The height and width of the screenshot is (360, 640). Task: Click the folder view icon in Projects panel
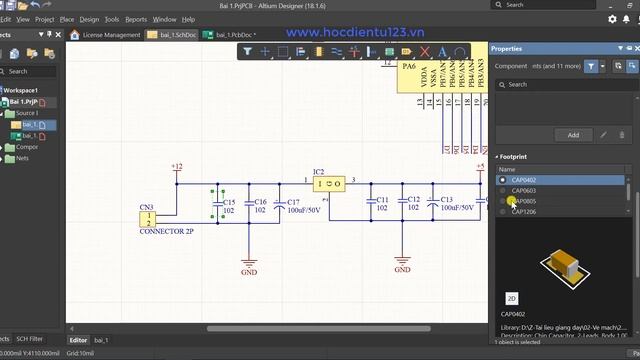pyautogui.click(x=32, y=53)
